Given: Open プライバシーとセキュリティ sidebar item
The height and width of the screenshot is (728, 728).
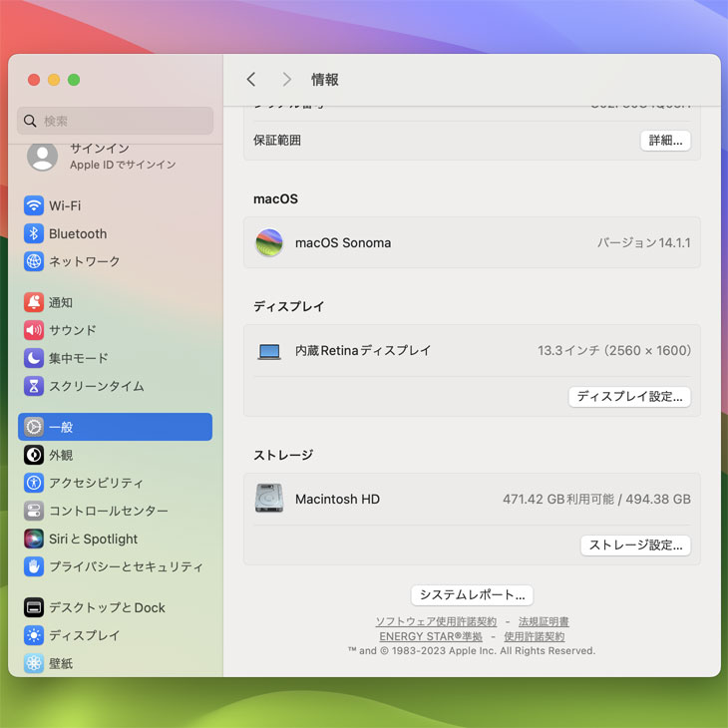Looking at the screenshot, I should point(125,566).
